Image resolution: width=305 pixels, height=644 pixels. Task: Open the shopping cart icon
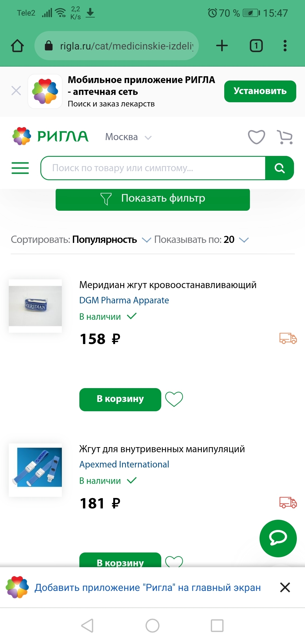(x=285, y=137)
